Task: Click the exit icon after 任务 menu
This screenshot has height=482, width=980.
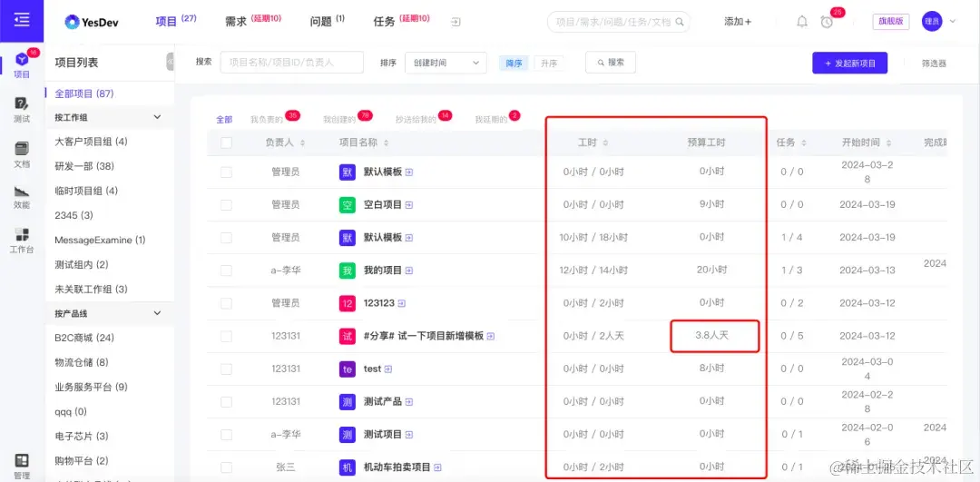Action: tap(456, 22)
